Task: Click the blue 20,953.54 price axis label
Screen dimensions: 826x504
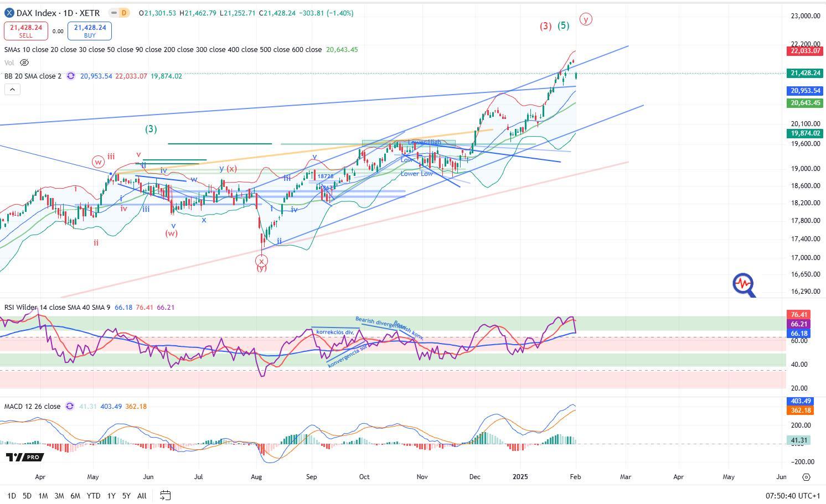Action: [x=806, y=91]
